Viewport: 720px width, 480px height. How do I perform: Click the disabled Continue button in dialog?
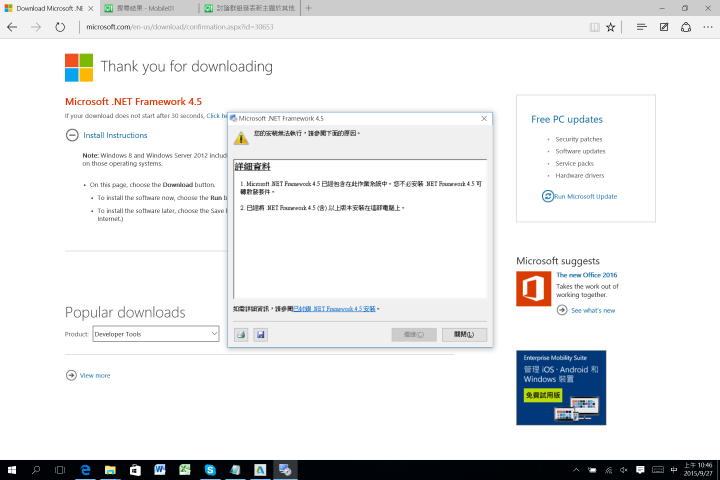(x=414, y=335)
